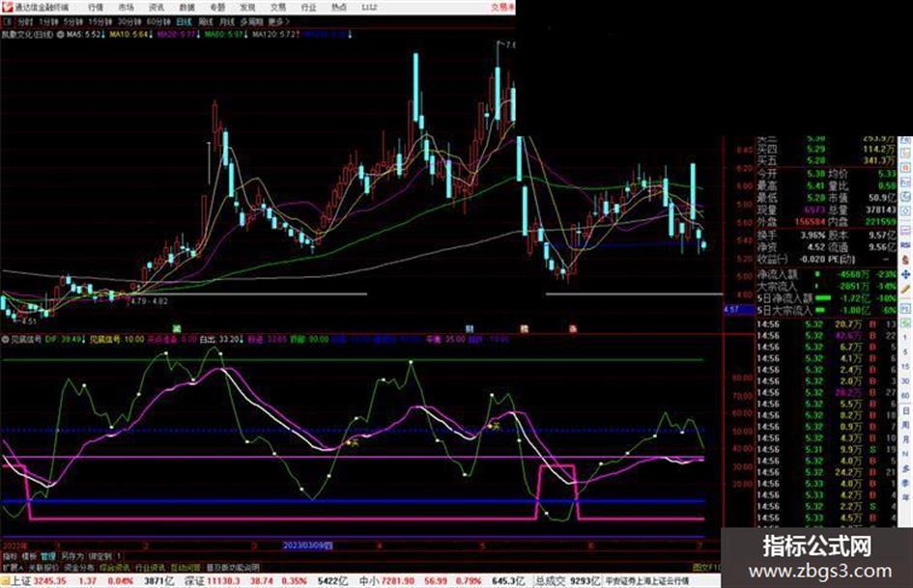This screenshot has height=588, width=913.
Task: Click the 今开 opening price row
Action: tap(791, 174)
